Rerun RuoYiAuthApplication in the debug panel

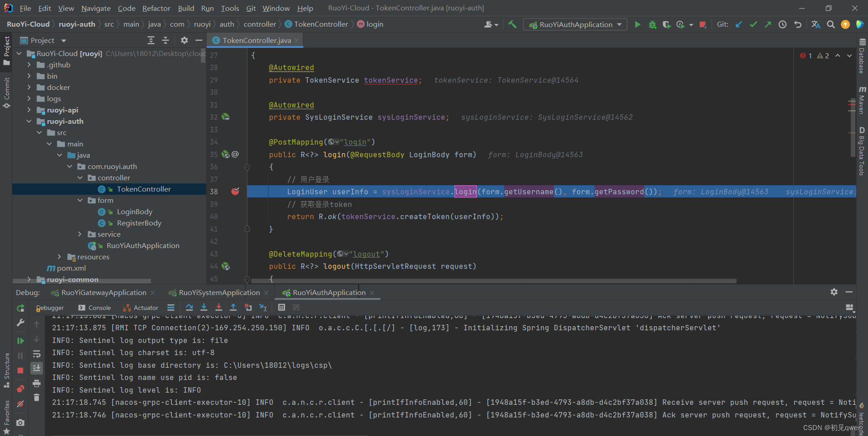point(20,308)
